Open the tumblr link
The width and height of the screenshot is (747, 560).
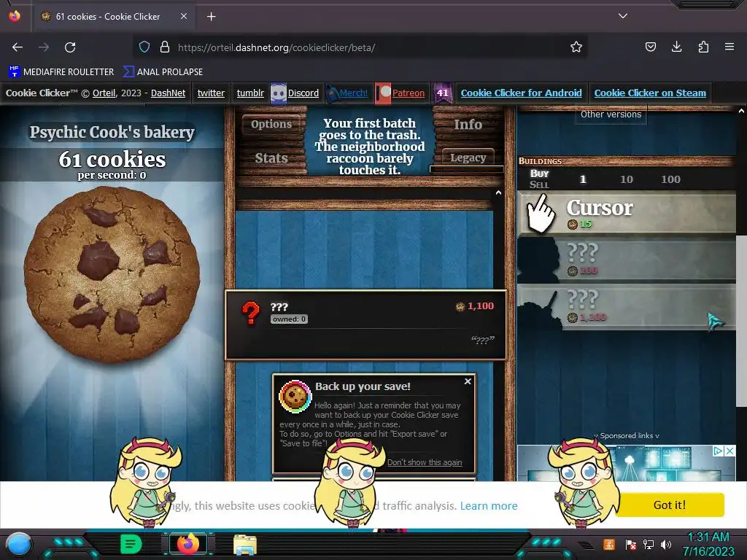pos(250,93)
